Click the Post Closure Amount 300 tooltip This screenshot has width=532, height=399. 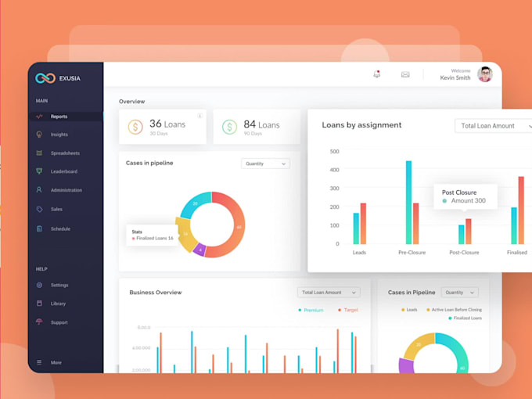click(465, 196)
